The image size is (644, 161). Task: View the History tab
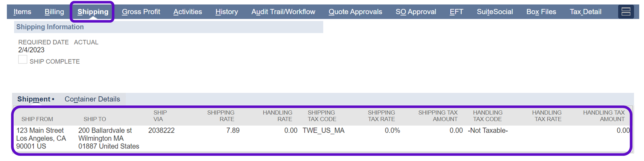pyautogui.click(x=226, y=12)
